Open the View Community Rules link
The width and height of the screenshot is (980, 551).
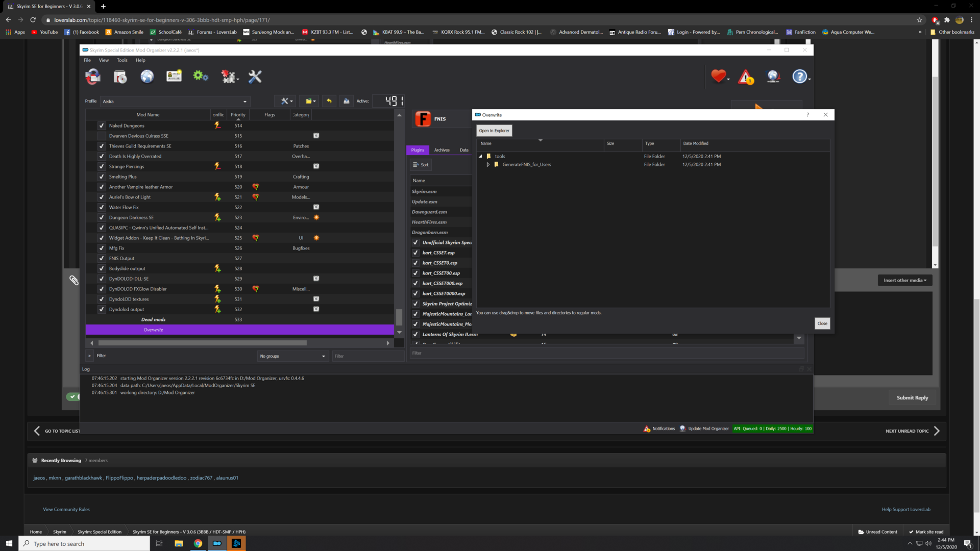[x=66, y=509]
